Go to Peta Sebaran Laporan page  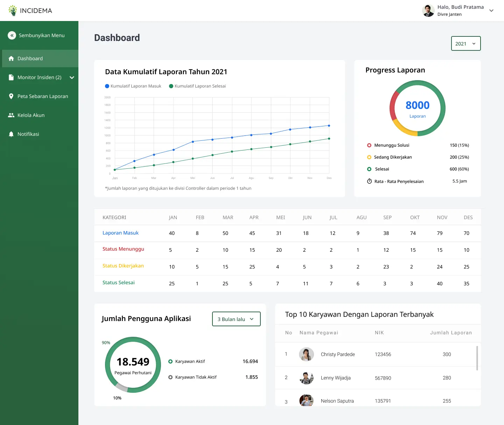pos(43,96)
